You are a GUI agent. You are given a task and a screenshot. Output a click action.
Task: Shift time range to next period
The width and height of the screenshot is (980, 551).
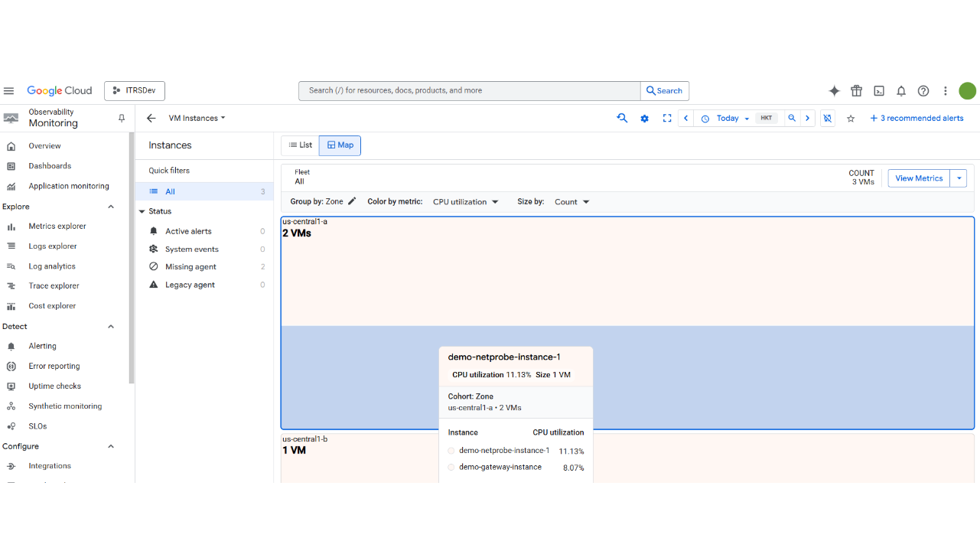(807, 118)
